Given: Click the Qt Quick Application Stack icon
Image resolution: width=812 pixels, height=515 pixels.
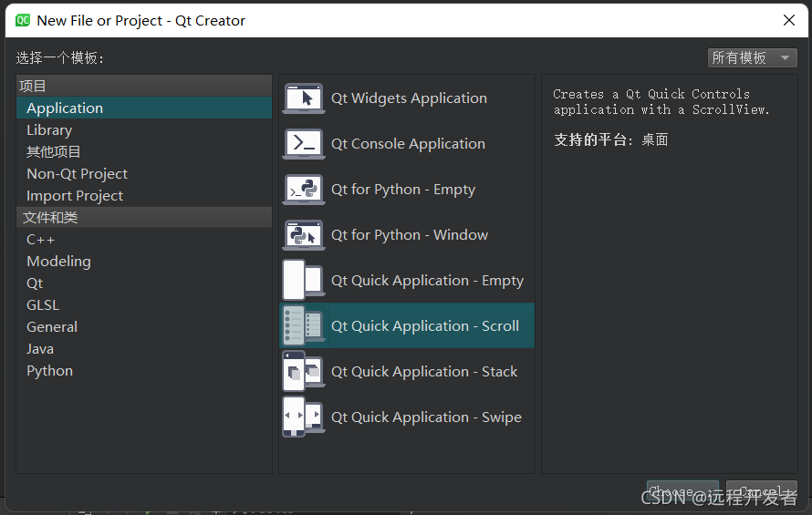Looking at the screenshot, I should (x=304, y=371).
